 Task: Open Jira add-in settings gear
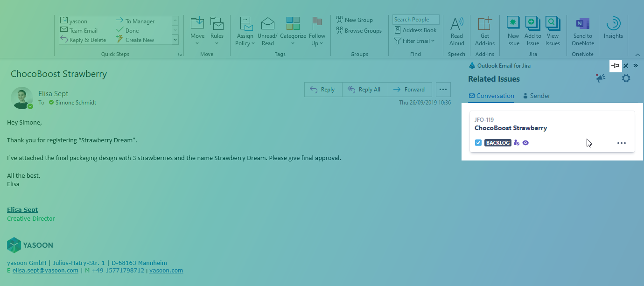pos(626,78)
